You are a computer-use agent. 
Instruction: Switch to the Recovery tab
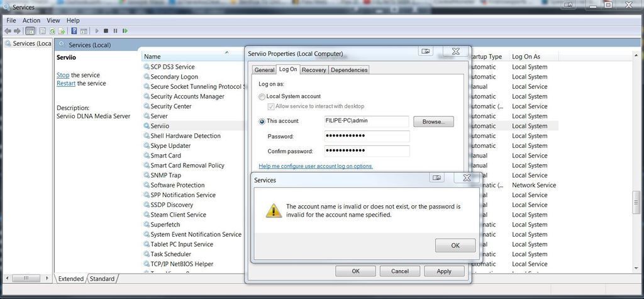point(314,70)
